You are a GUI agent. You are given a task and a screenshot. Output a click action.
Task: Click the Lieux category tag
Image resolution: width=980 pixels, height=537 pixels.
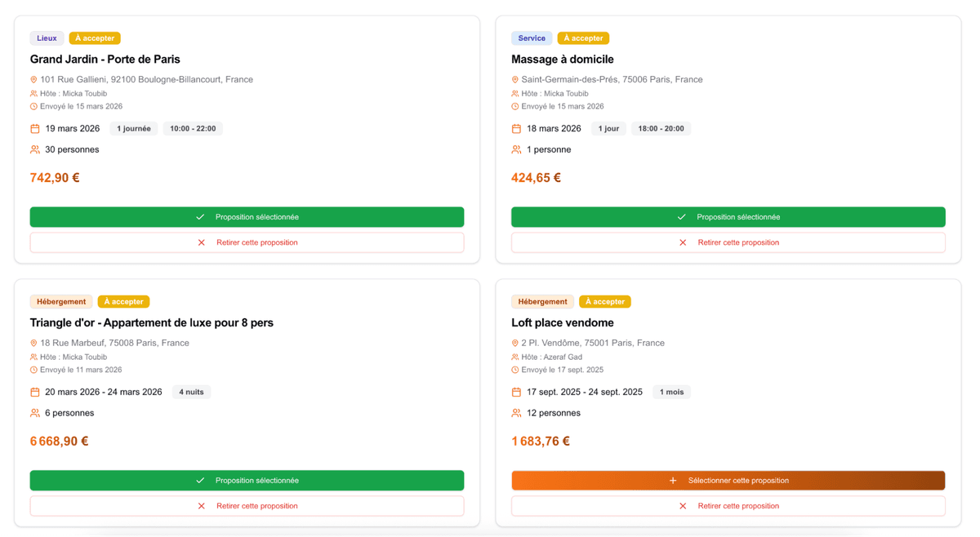(x=47, y=38)
